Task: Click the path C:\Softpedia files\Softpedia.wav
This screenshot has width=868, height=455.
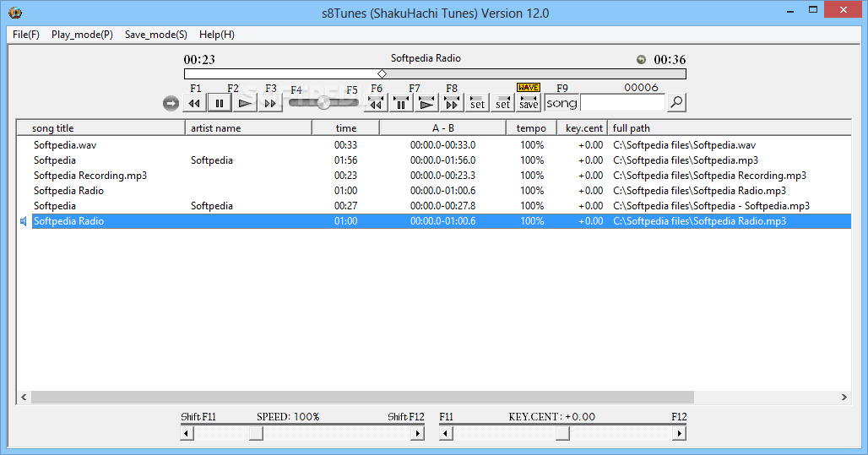Action: [x=684, y=145]
